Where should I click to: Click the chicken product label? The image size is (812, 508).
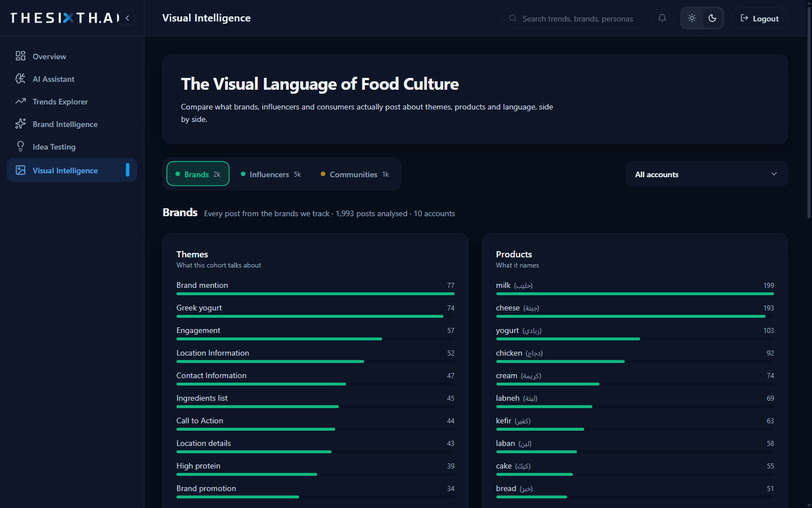click(509, 353)
